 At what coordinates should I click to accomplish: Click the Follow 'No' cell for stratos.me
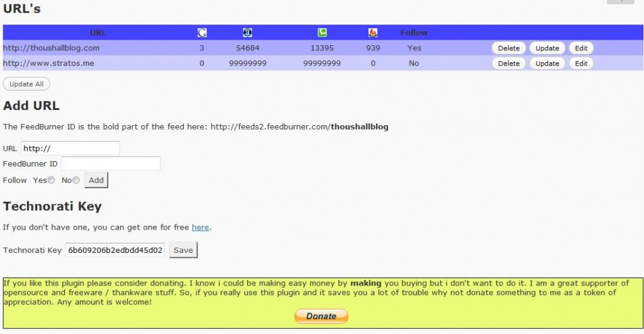point(414,64)
